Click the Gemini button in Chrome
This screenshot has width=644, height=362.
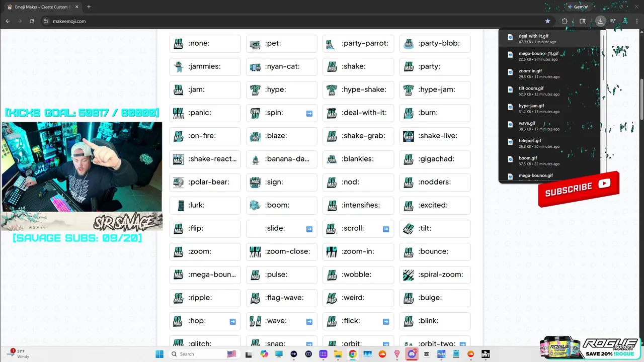pos(578,7)
